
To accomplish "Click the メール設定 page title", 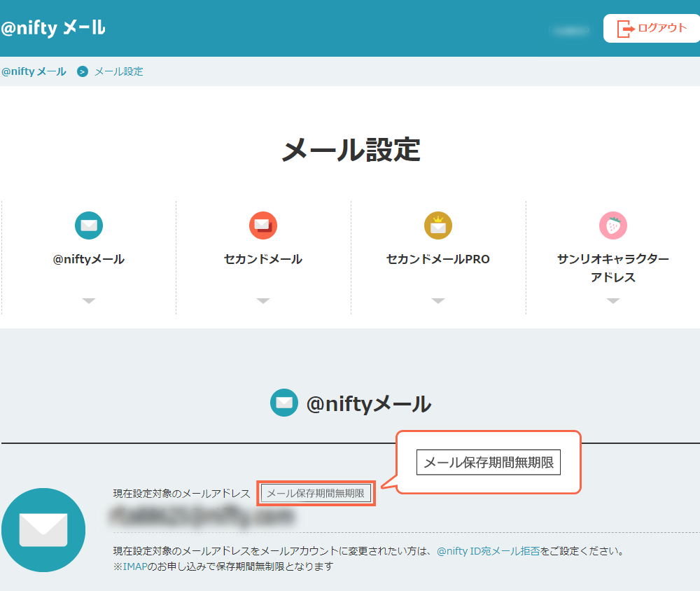I will pyautogui.click(x=351, y=150).
